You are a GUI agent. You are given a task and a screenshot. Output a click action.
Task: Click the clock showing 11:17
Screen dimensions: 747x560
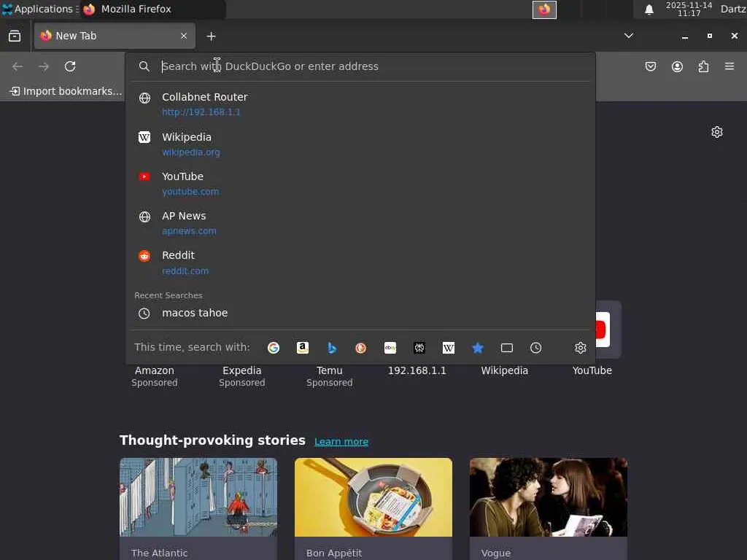(x=689, y=9)
